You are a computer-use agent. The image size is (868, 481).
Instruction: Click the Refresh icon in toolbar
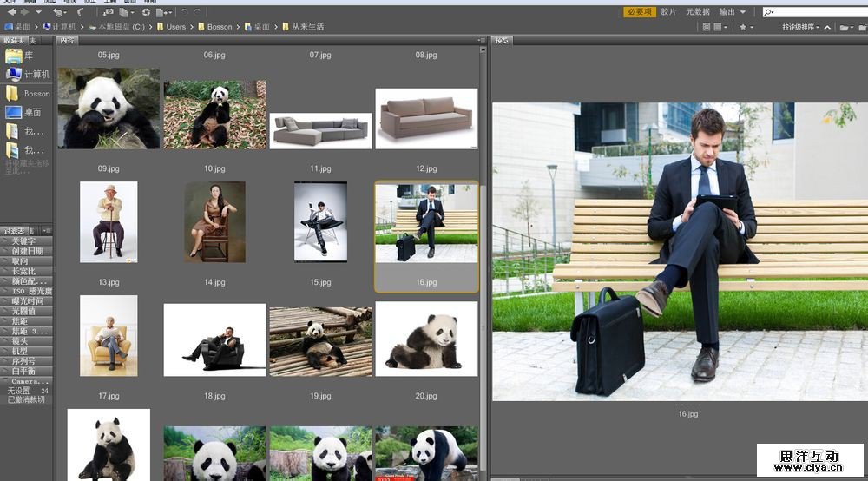point(146,12)
